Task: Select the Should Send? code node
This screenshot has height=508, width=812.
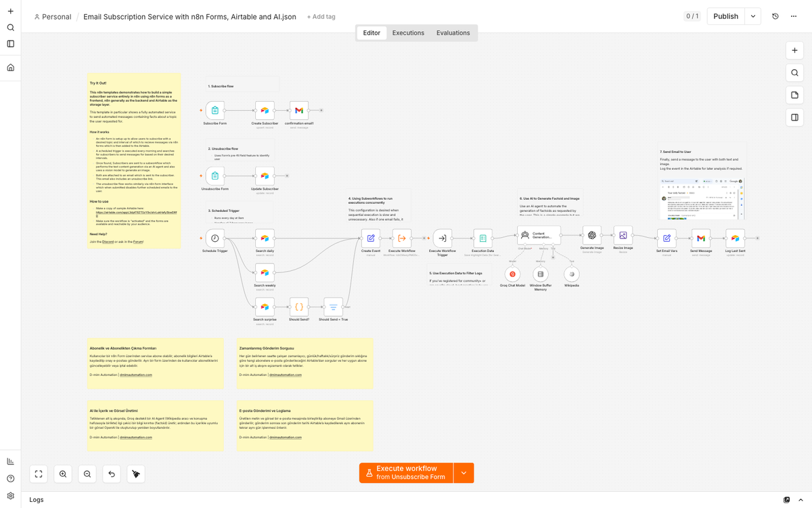Action: tap(298, 307)
